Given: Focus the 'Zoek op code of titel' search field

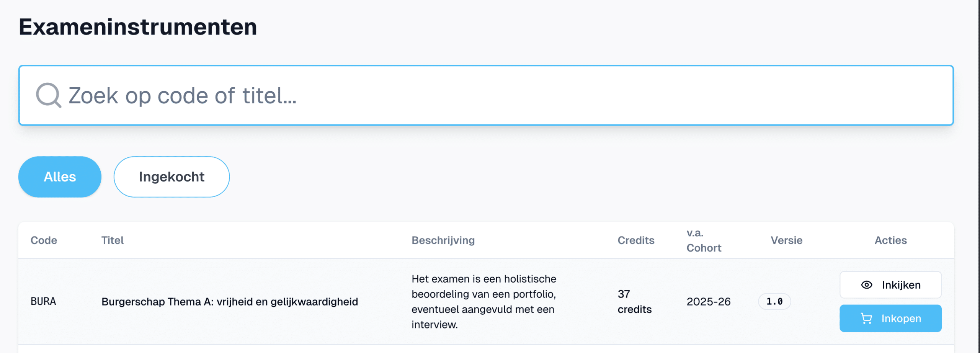Looking at the screenshot, I should 486,95.
